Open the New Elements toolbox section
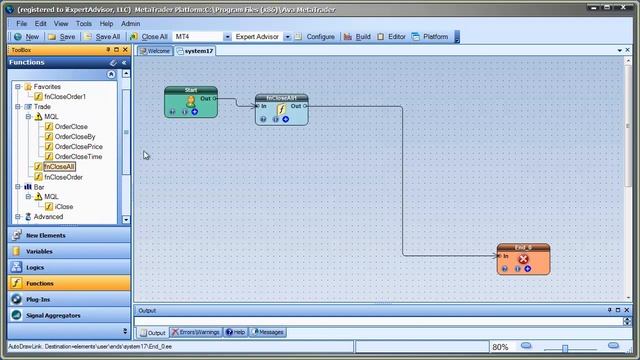The width and height of the screenshot is (640, 360). point(69,236)
